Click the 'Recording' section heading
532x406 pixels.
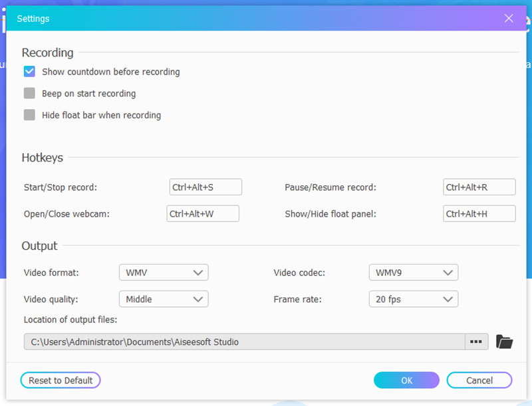click(47, 53)
